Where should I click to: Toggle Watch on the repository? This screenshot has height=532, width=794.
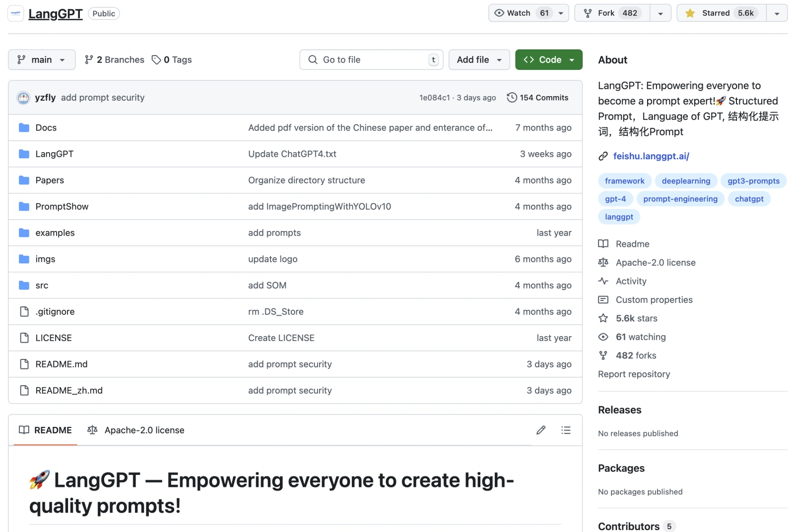519,13
